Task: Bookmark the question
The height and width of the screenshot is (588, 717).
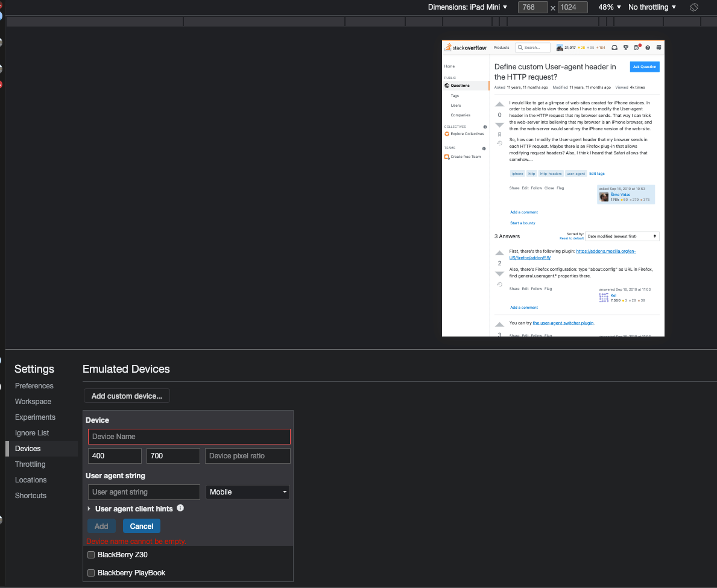Action: click(x=499, y=134)
